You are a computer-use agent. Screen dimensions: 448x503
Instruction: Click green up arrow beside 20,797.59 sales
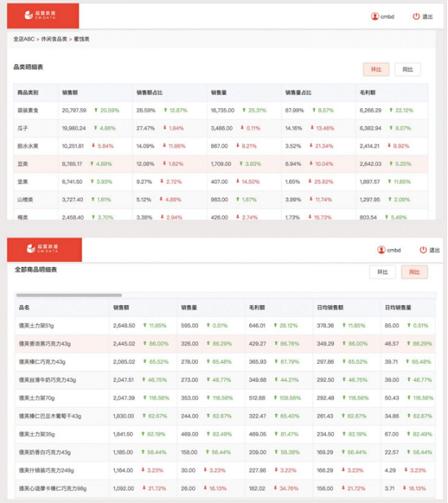[x=95, y=110]
